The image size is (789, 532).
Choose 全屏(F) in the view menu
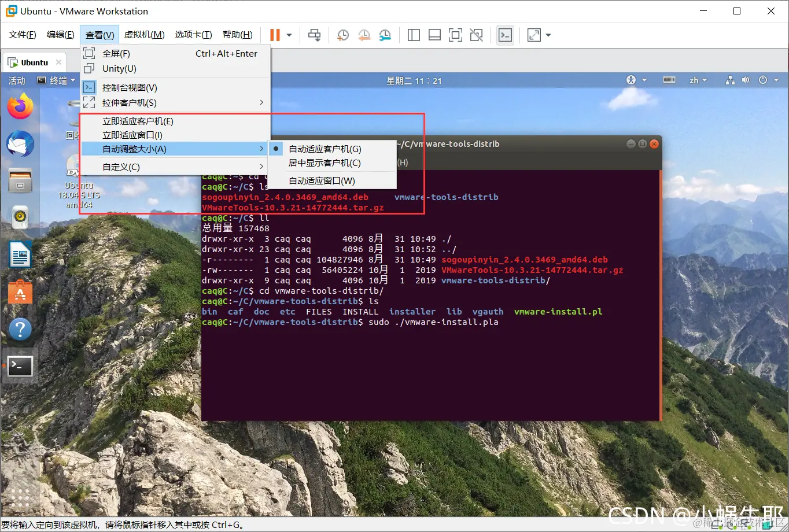pyautogui.click(x=176, y=53)
